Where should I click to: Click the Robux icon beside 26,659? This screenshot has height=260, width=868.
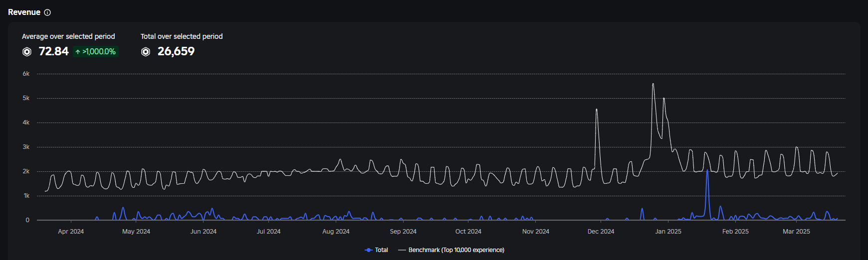coord(146,52)
